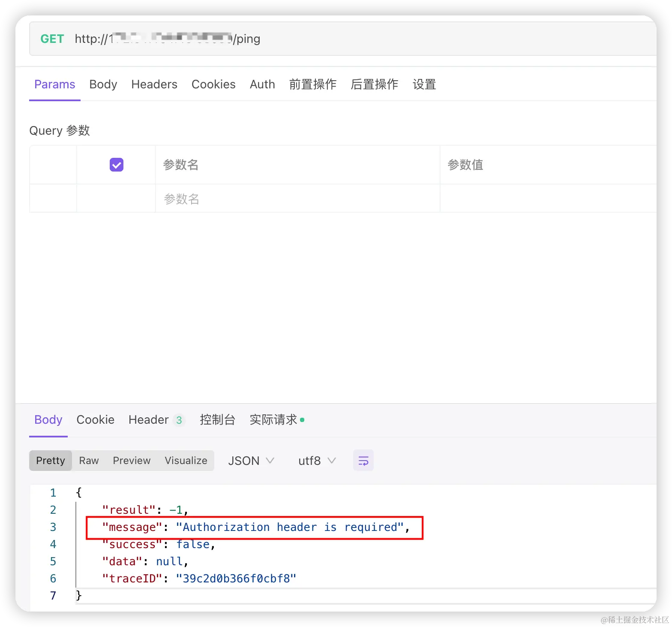This screenshot has width=672, height=627.
Task: Click the empty 参数值 input cell
Action: [549, 199]
